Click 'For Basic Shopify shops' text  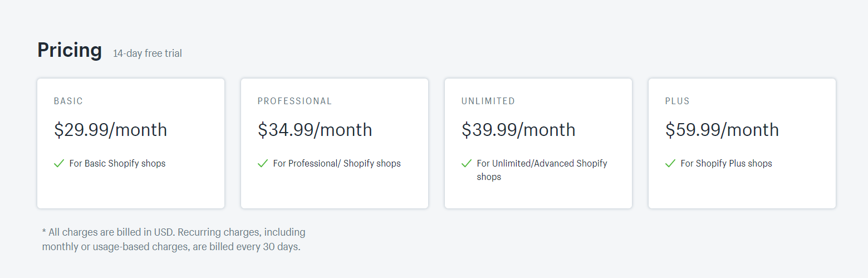coord(117,164)
